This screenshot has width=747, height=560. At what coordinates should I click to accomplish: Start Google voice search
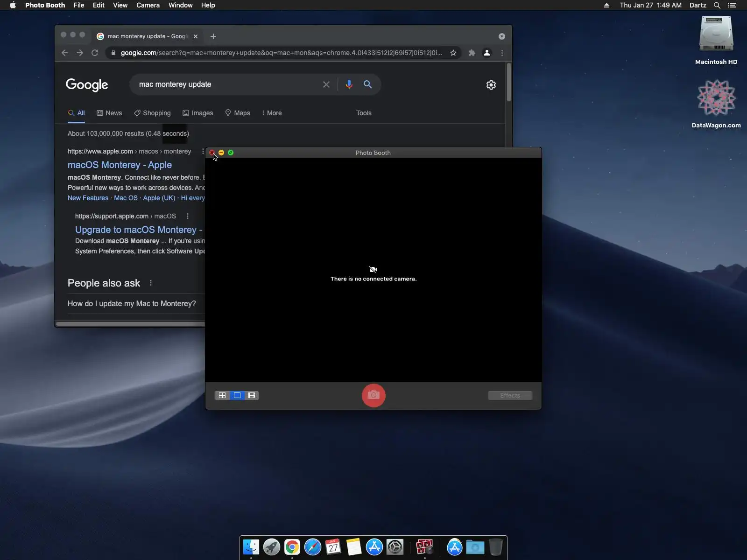pos(349,84)
